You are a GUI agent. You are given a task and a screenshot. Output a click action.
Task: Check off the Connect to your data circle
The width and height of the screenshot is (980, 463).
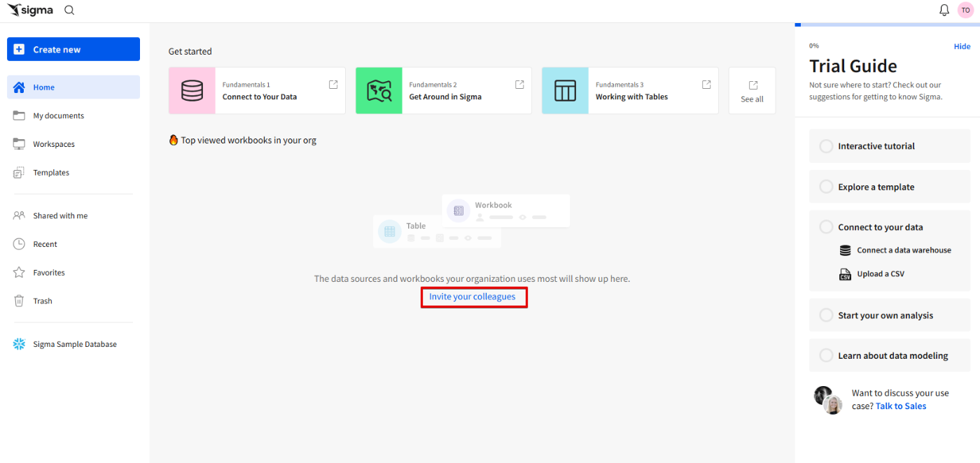click(826, 227)
